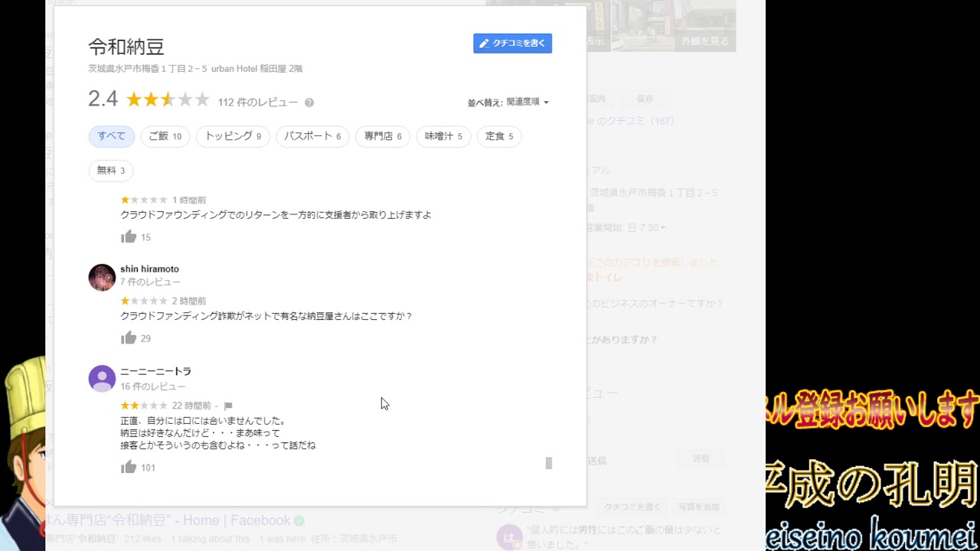Click the background 送信 button
Screen dimensions: 980x551
[x=701, y=458]
